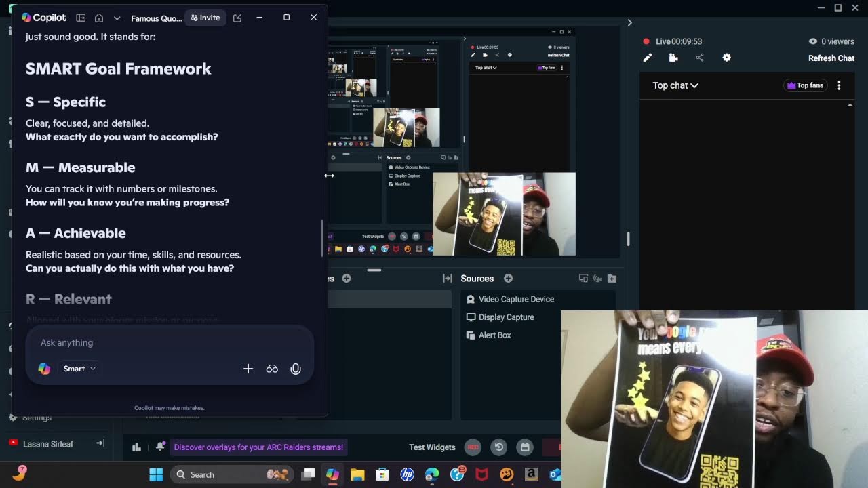Open chat options three-dot menu
This screenshot has height=488, width=868.
[839, 85]
